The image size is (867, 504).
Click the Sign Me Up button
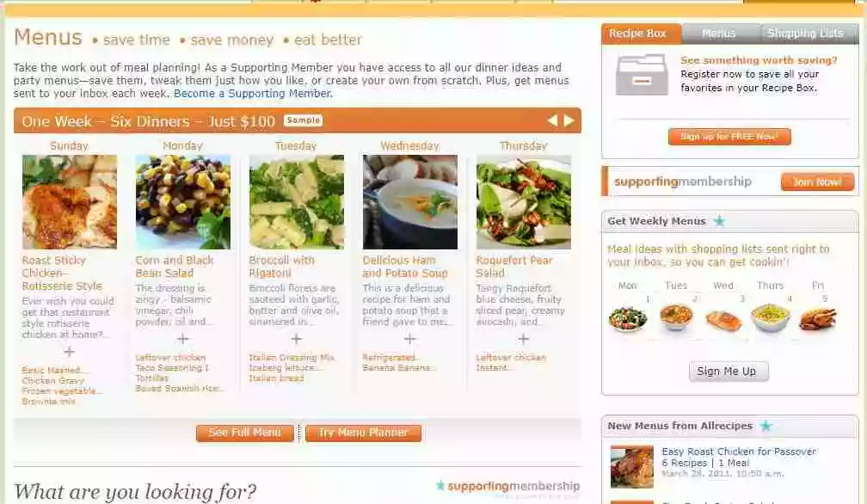[727, 372]
